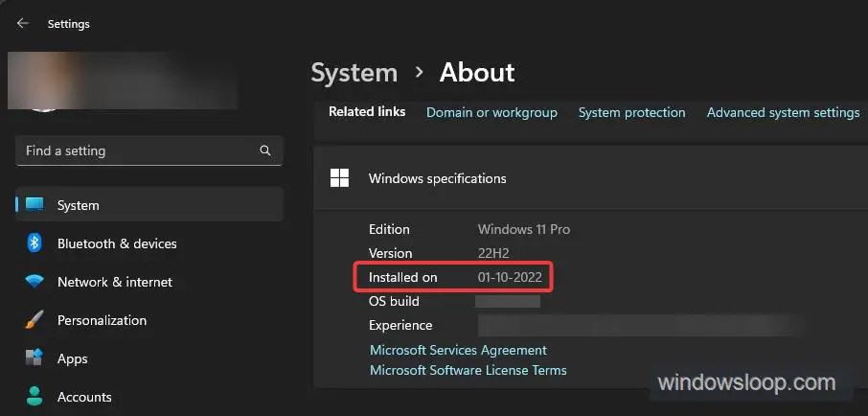Open Bluetooth & devices settings
Screen dimensions: 868x416
[x=117, y=243]
